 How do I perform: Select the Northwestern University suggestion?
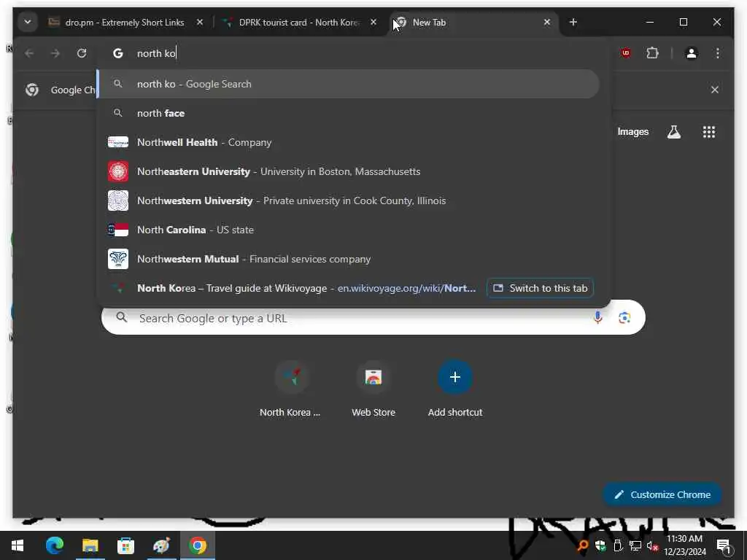point(348,201)
